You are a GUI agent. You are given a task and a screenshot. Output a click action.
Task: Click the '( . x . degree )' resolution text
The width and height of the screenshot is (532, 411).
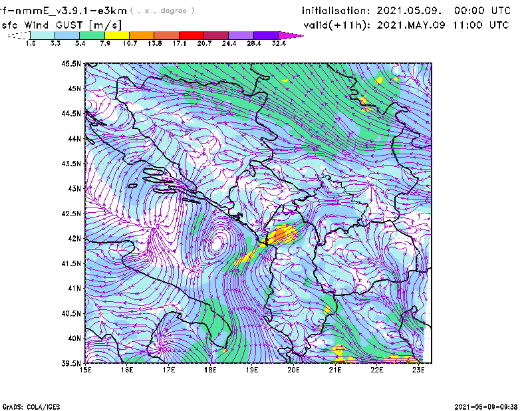(162, 11)
